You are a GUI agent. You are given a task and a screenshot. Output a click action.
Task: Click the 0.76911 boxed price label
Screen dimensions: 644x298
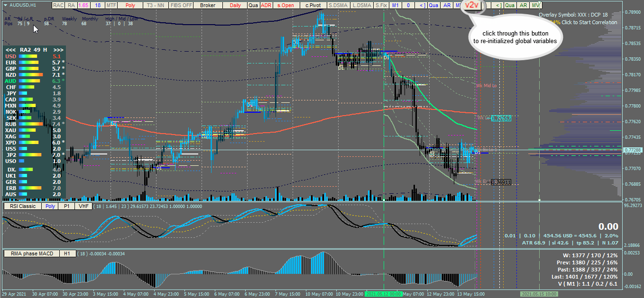[500, 182]
